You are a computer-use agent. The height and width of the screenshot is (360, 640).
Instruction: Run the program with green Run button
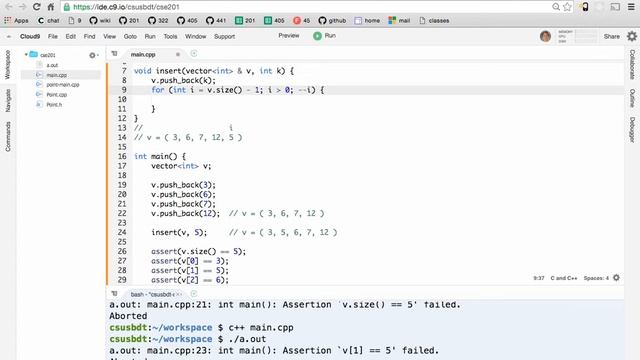324,36
